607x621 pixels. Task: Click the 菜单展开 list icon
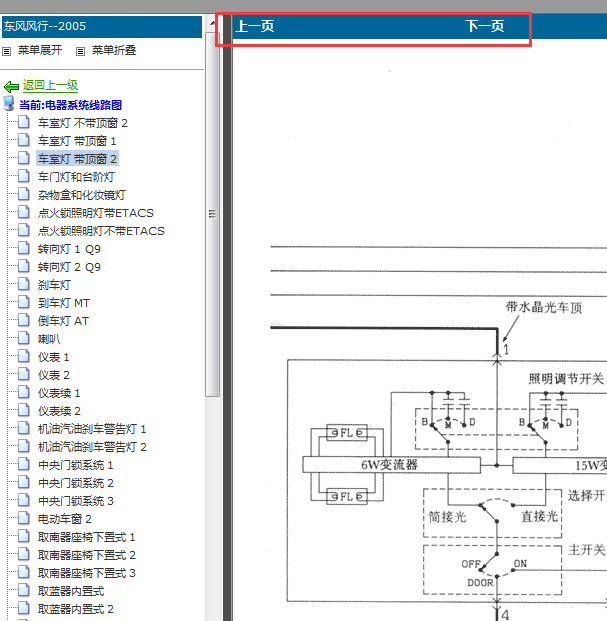coord(6,51)
